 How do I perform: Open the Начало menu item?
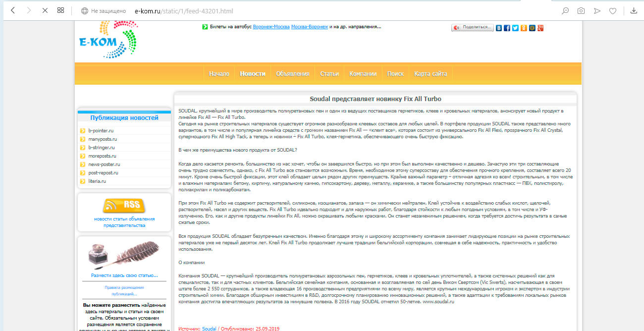click(x=219, y=74)
